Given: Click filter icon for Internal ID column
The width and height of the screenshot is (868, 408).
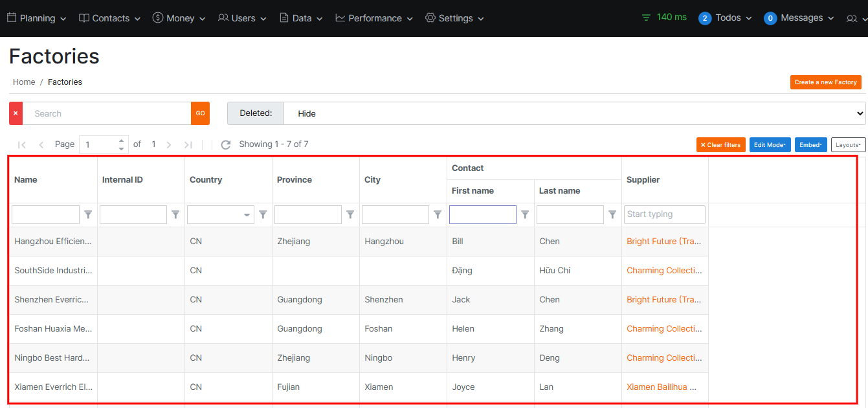Looking at the screenshot, I should click(175, 214).
